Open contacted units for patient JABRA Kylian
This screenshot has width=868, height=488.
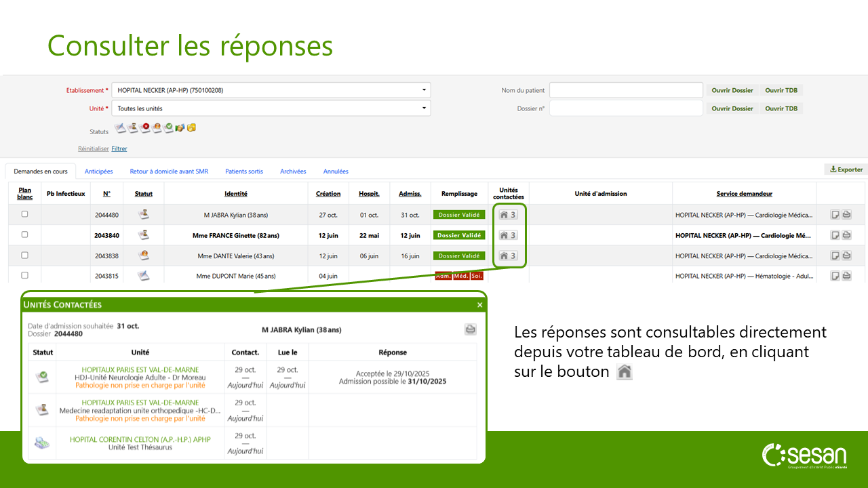pyautogui.click(x=508, y=215)
